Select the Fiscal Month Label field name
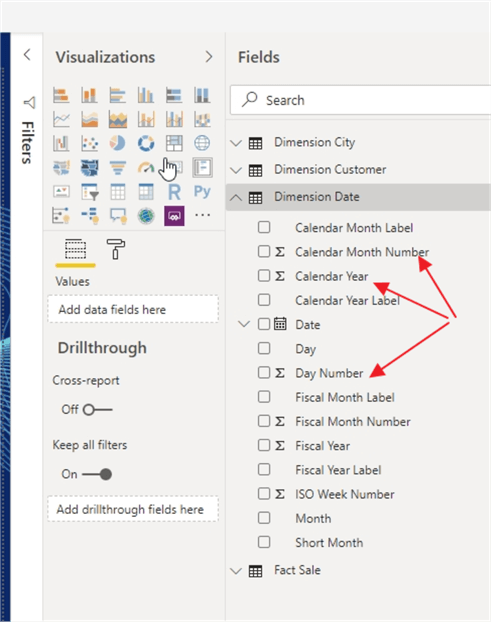Screen dimensions: 491x622 pos(345,397)
